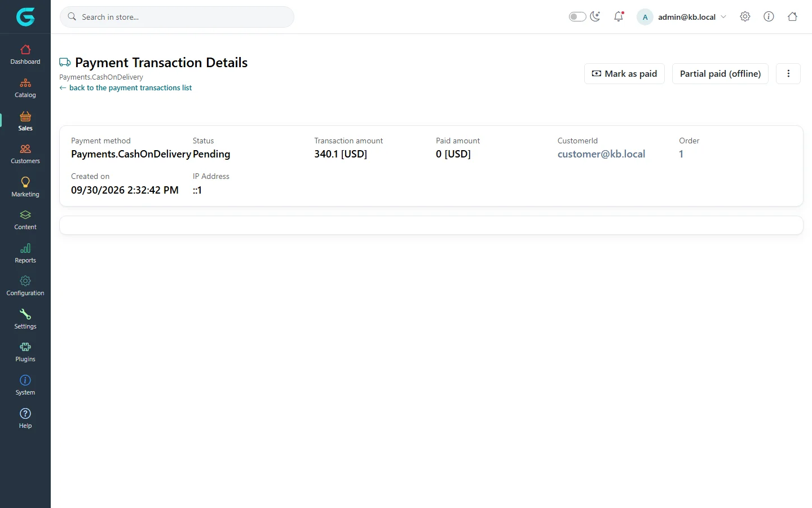Open the Catalog menu

click(25, 88)
